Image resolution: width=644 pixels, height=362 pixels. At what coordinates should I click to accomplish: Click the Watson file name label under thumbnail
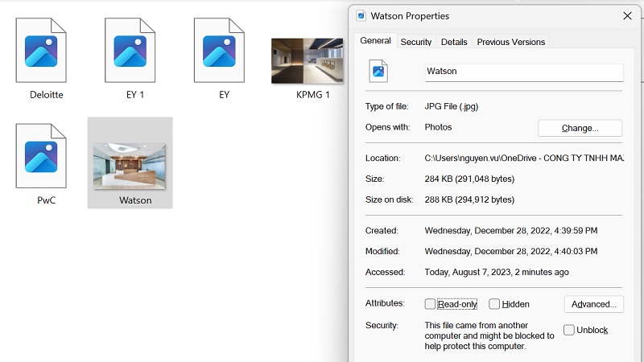135,200
